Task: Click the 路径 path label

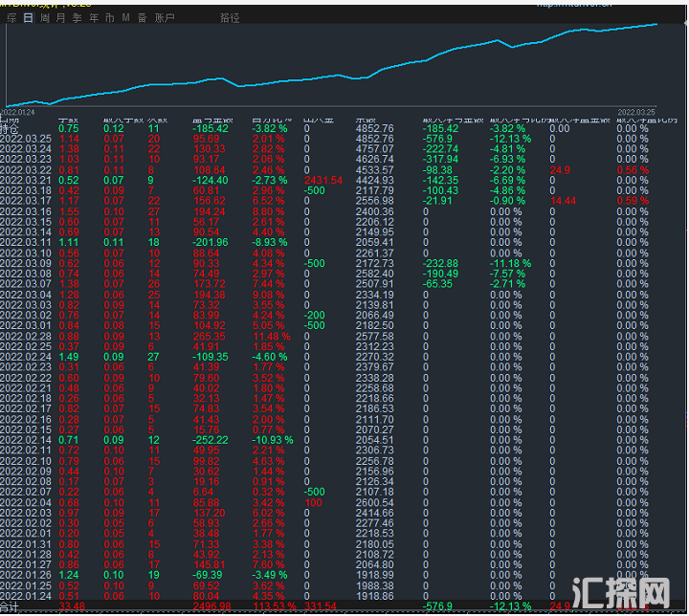Action: (x=230, y=18)
